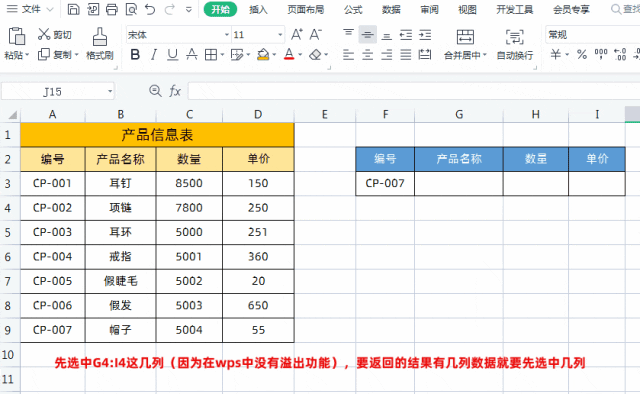Decrease font size with A- icon
The width and height of the screenshot is (640, 394).
(x=316, y=34)
